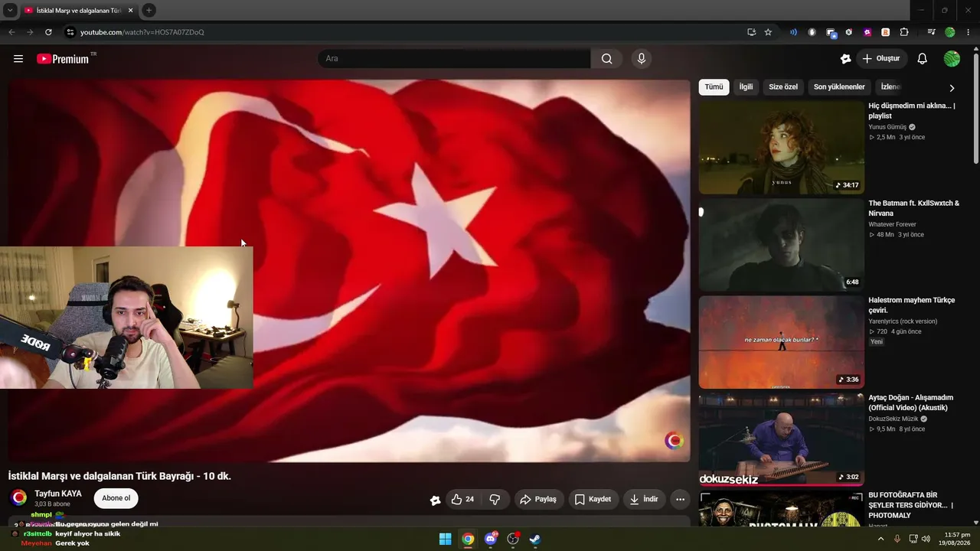The height and width of the screenshot is (551, 980).
Task: Focus the YouTube Ara search field
Action: click(x=454, y=59)
